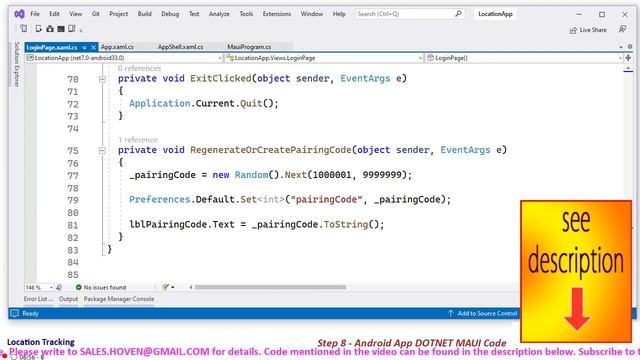
Task: Click the Add to Source Control arrow icon
Action: (x=451, y=313)
